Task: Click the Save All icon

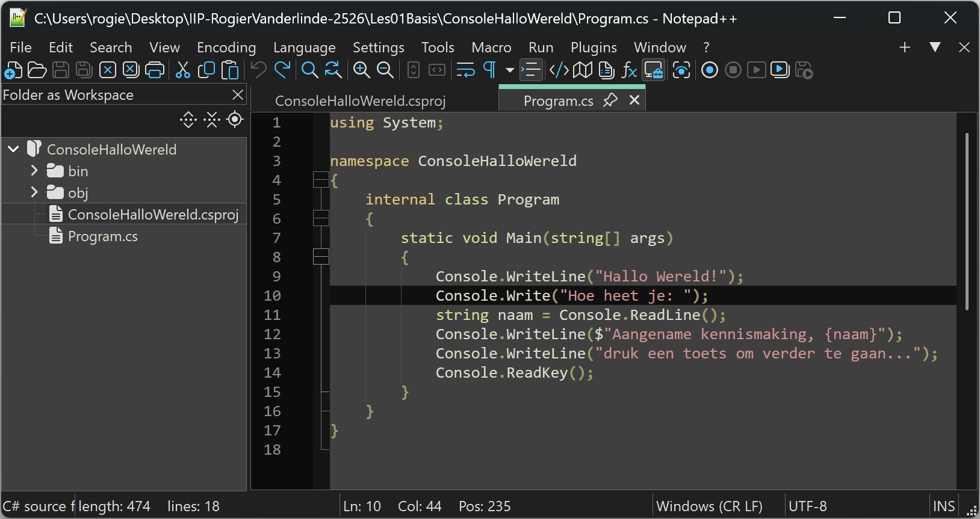Action: tap(84, 70)
